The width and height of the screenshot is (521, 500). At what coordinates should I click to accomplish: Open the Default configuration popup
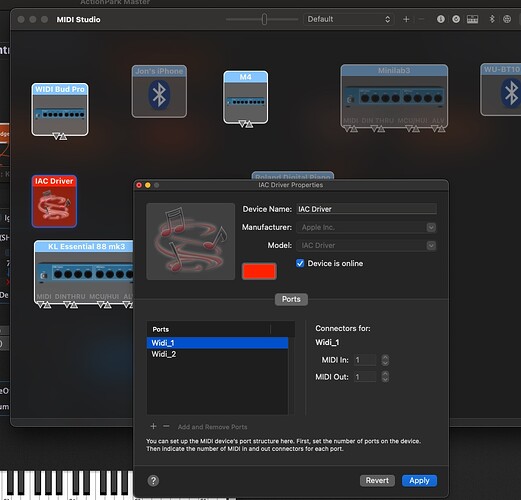[x=349, y=19]
